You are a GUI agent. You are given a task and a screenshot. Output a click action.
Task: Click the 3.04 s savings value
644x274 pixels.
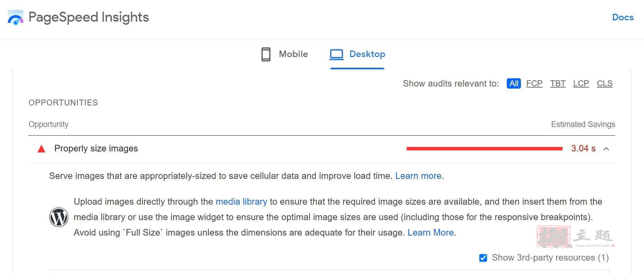coord(583,148)
